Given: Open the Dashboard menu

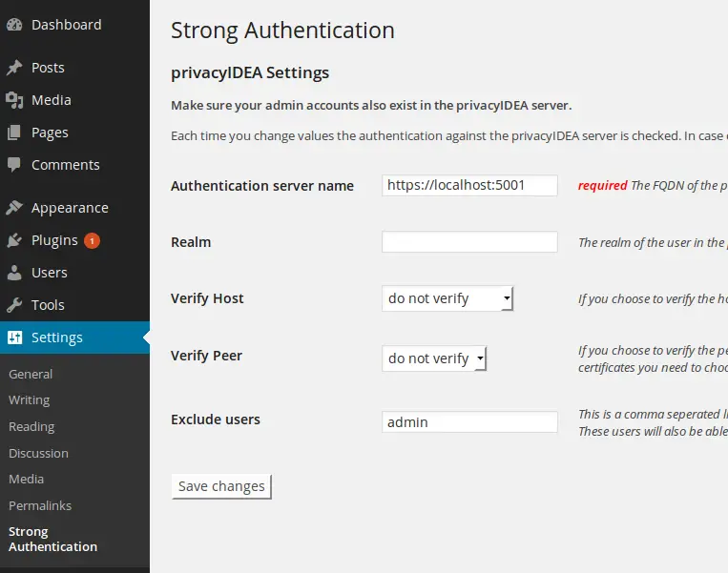Looking at the screenshot, I should pos(67,25).
